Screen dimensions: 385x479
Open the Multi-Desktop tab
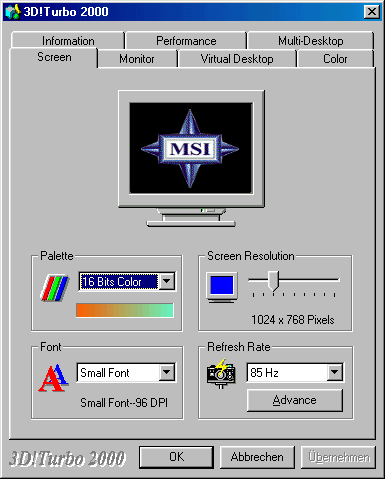pos(311,41)
